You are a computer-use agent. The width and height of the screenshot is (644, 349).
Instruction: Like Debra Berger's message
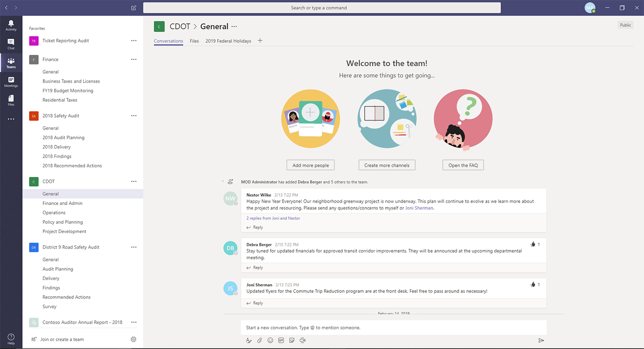(x=533, y=245)
